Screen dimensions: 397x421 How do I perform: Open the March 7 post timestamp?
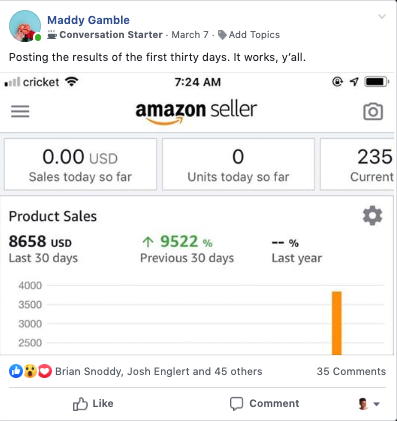tap(190, 35)
